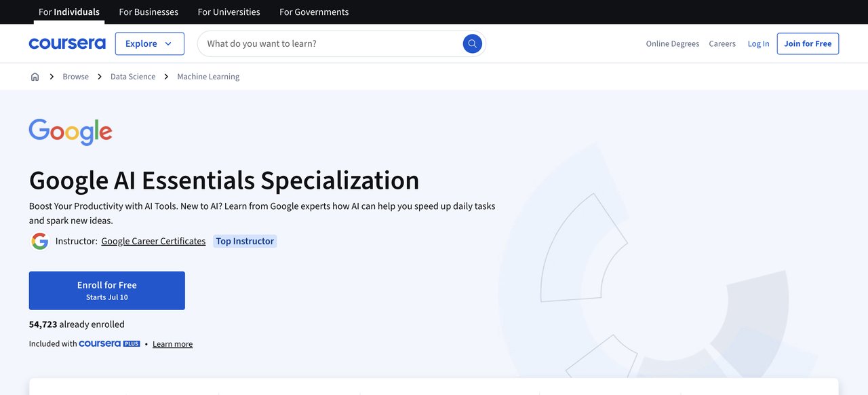The height and width of the screenshot is (395, 868).
Task: Click the '54,723 already enrolled' text
Action: click(x=77, y=324)
